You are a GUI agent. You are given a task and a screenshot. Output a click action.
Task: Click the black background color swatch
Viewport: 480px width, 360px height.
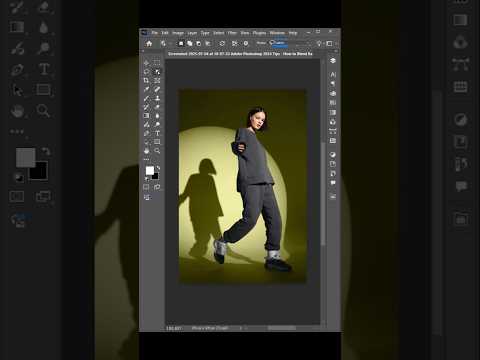coord(155,176)
